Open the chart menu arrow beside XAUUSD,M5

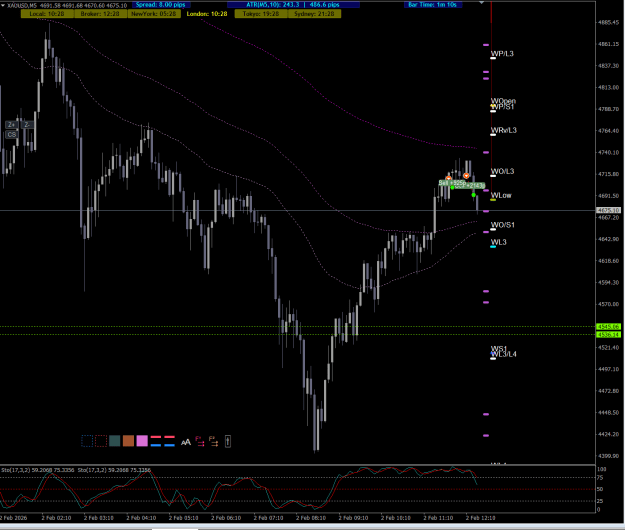point(3,5)
